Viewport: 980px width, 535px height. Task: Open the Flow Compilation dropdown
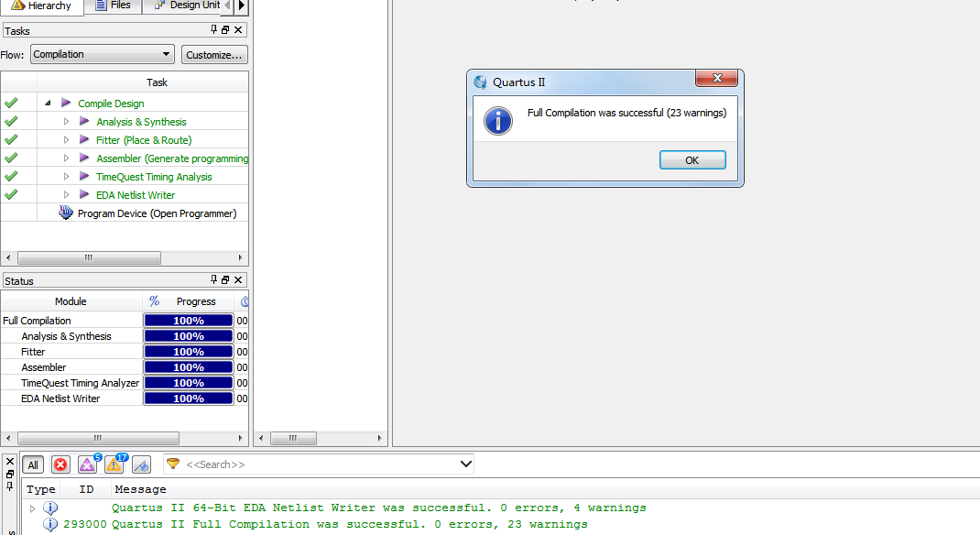point(102,54)
